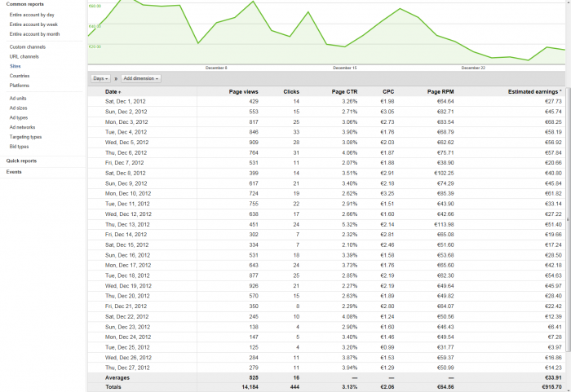Open the Ad units report
The image size is (571, 392).
18,99
